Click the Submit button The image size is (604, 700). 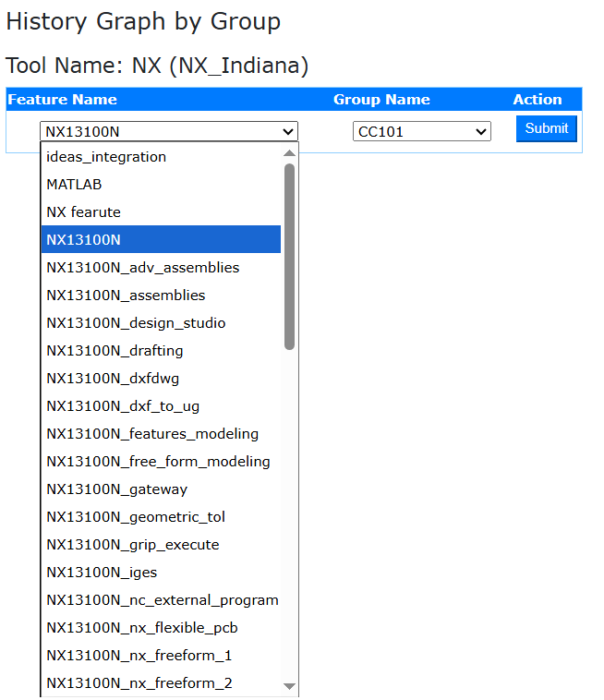[547, 128]
